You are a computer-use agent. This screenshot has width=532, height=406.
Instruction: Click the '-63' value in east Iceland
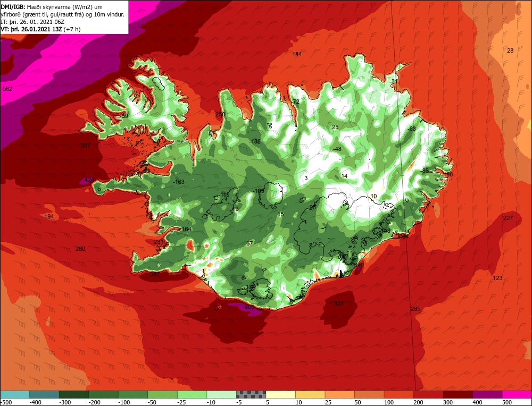click(412, 129)
